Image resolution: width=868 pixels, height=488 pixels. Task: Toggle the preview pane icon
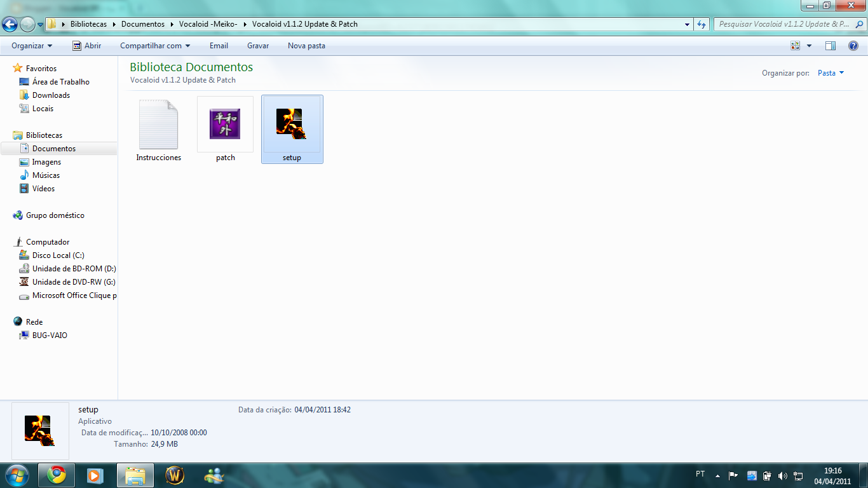click(831, 46)
